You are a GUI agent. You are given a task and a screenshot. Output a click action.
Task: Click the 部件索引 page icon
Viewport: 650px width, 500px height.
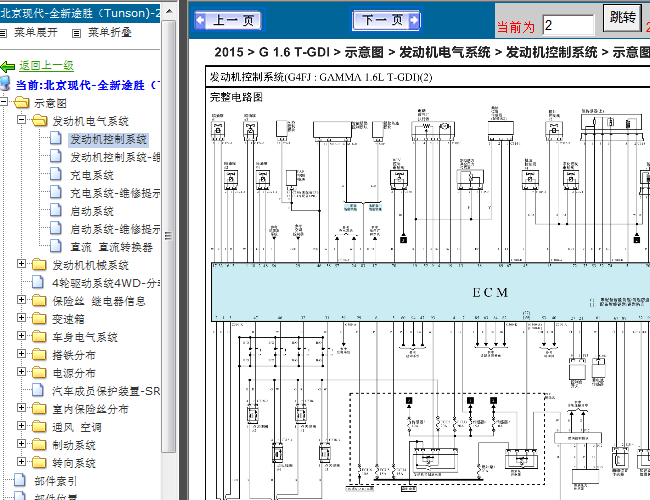[20, 480]
